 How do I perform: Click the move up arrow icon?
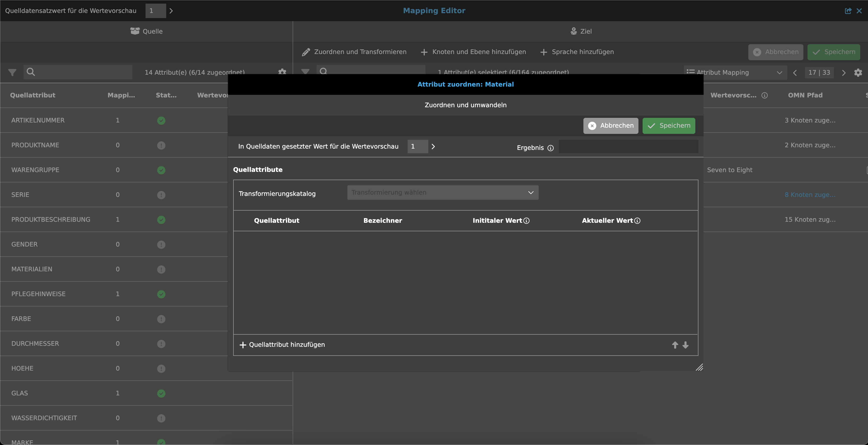[x=675, y=345]
